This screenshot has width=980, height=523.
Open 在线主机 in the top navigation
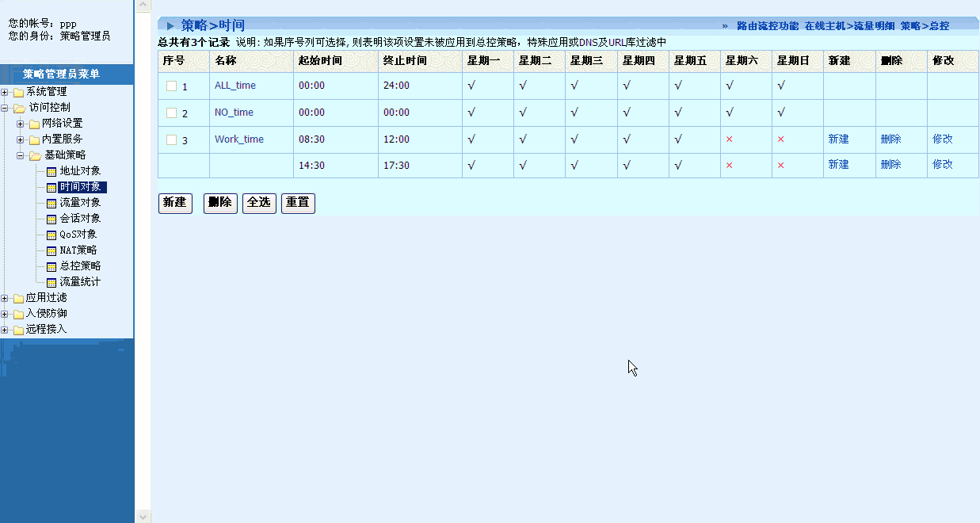click(824, 25)
